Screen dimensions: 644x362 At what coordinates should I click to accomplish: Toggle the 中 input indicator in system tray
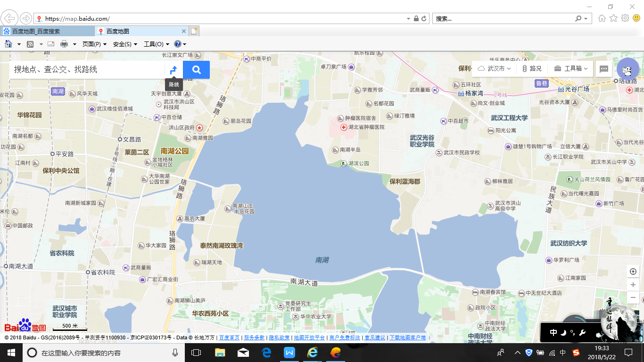563,353
